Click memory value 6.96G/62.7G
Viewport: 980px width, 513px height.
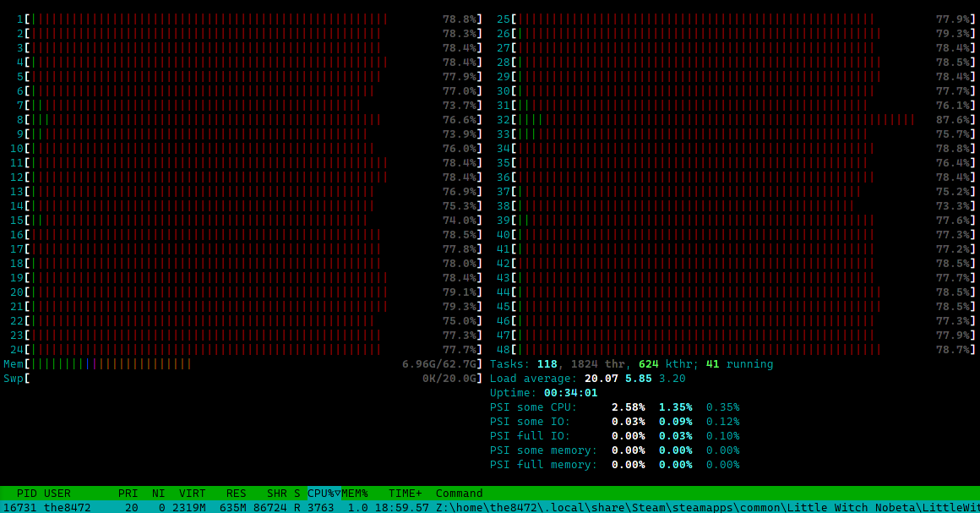pyautogui.click(x=439, y=364)
